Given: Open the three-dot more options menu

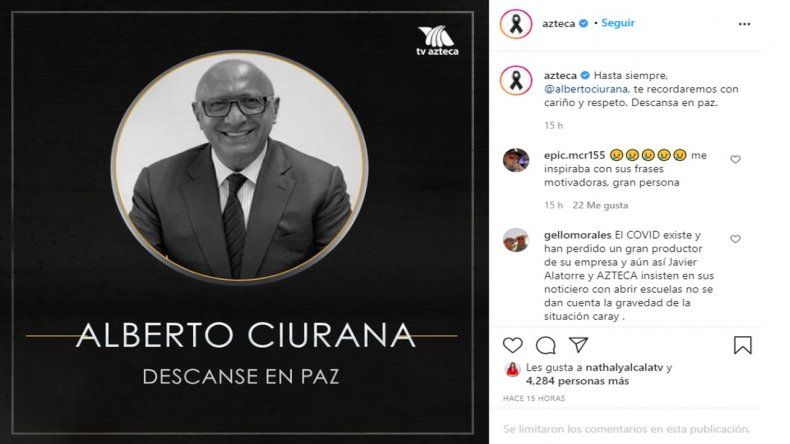Looking at the screenshot, I should [x=744, y=24].
